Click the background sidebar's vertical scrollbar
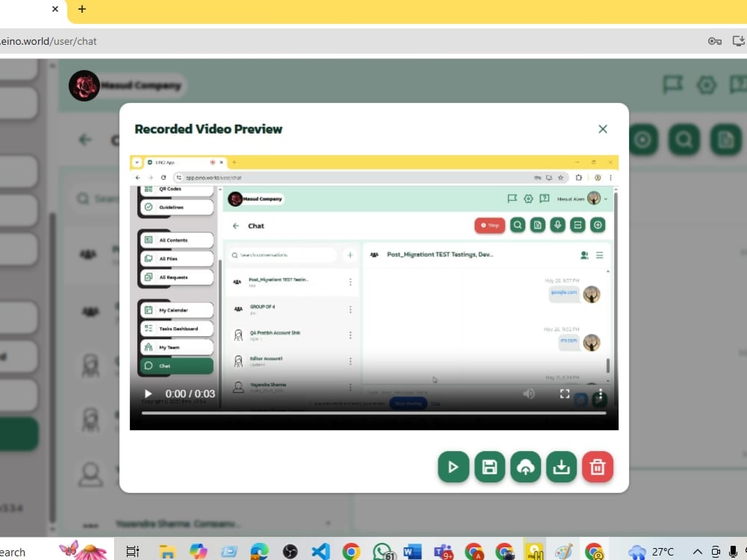Image resolution: width=747 pixels, height=560 pixels. coord(52,367)
